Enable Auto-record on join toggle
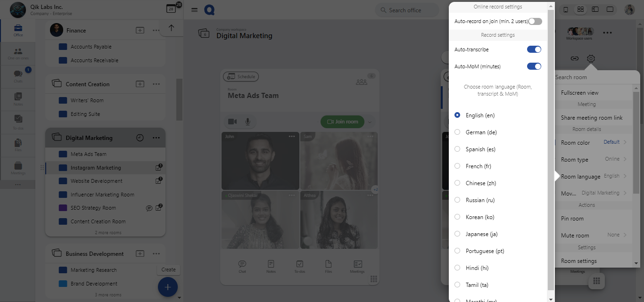 535,21
